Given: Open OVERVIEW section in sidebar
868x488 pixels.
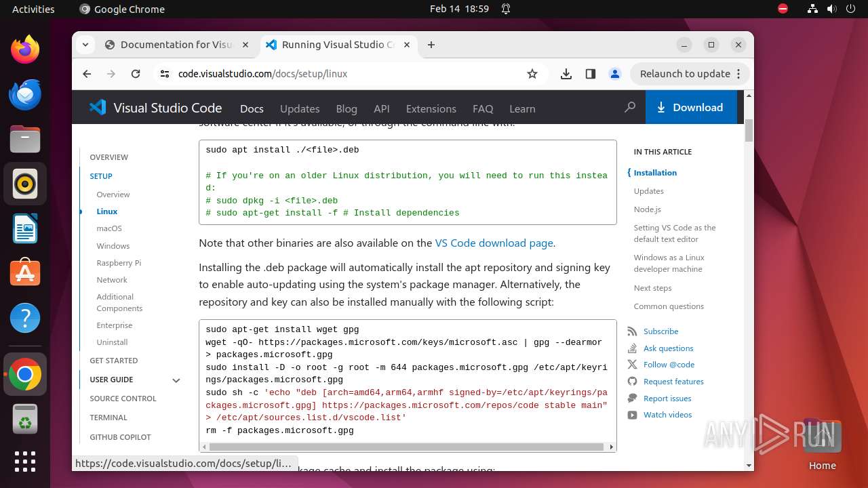Looking at the screenshot, I should click(108, 157).
